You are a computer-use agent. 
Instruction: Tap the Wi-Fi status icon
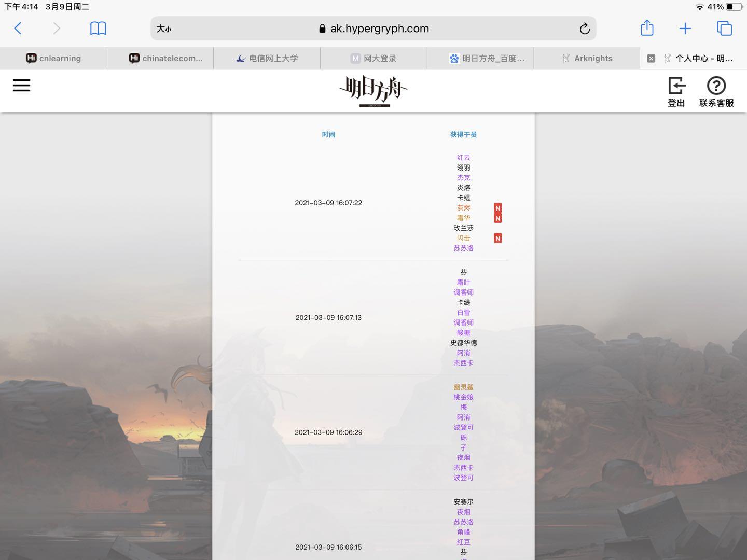(x=700, y=7)
